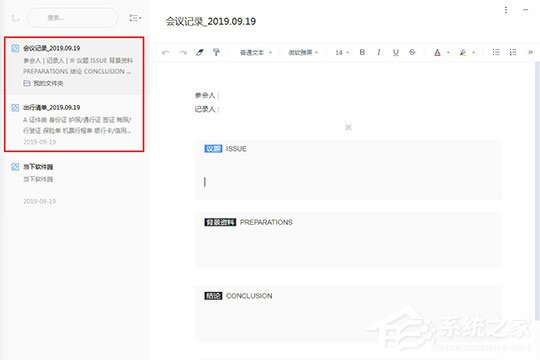Click the note title 会议记录_2019.09.19 in the editor
540x360 pixels.
tap(210, 21)
